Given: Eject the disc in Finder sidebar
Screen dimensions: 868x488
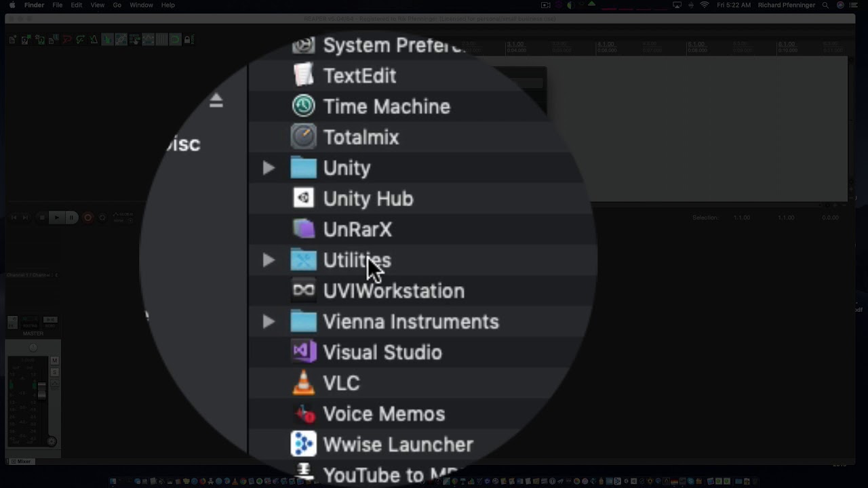Looking at the screenshot, I should click(x=216, y=101).
